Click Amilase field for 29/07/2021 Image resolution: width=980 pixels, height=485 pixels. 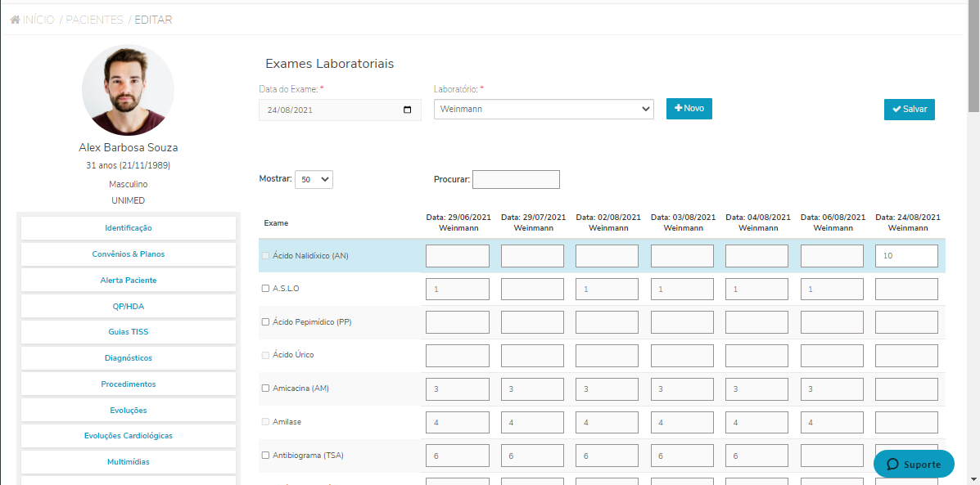point(532,423)
